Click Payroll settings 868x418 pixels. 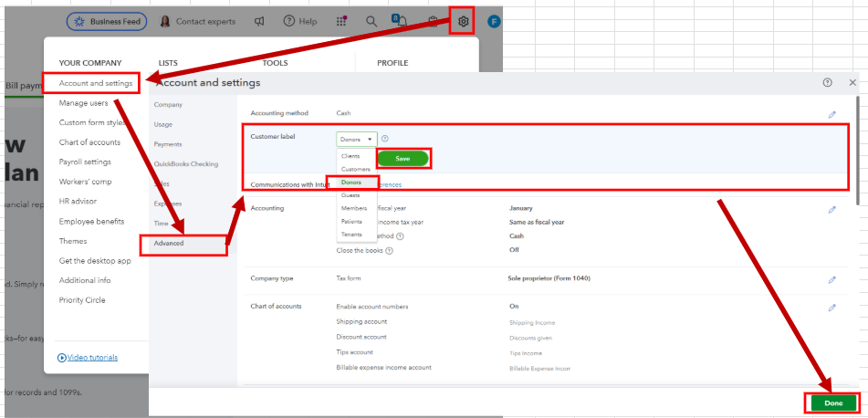point(85,162)
